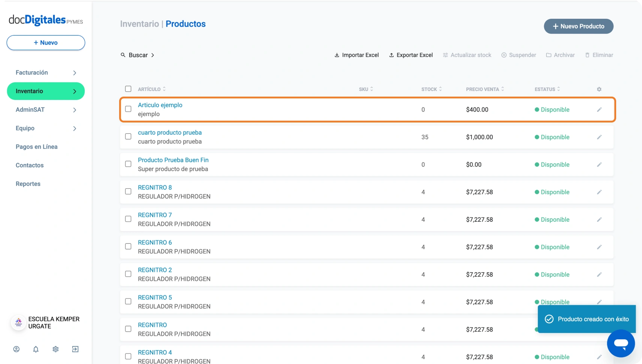The height and width of the screenshot is (364, 642).
Task: Expand the AdminSAT section arrow
Action: 75,110
